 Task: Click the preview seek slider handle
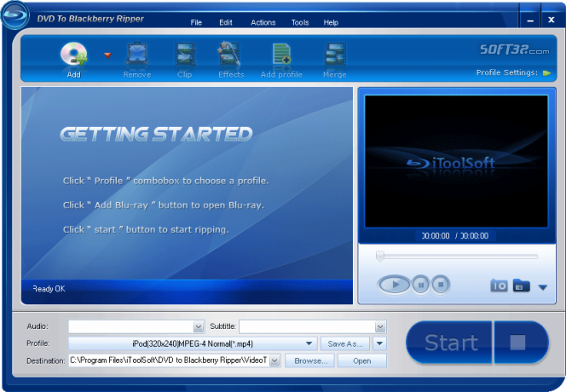pyautogui.click(x=379, y=256)
